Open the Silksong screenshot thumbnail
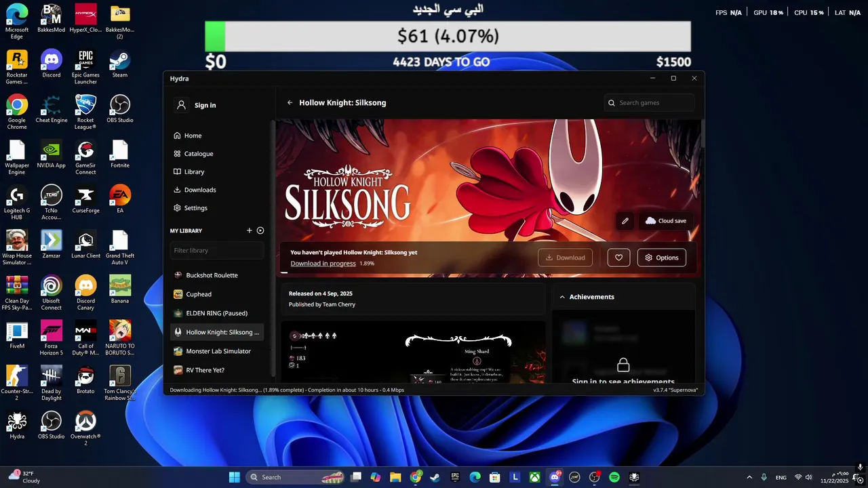Screen dimensions: 868x488 414,352
